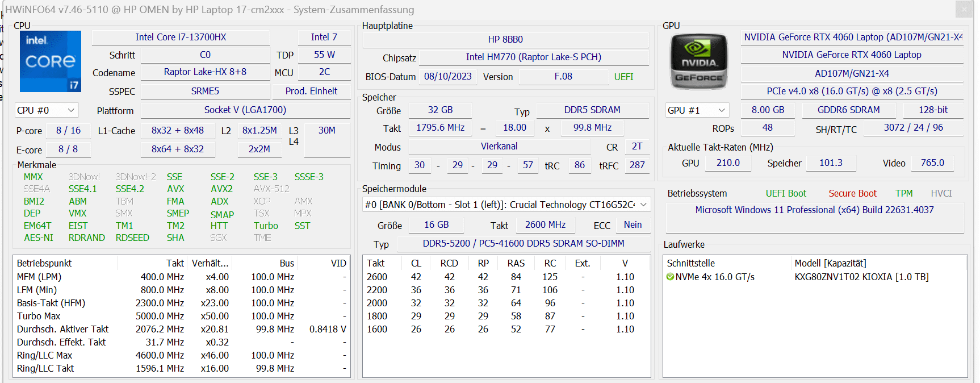The height and width of the screenshot is (383, 980).
Task: Click the chipset Intel HM770 field
Action: (533, 57)
